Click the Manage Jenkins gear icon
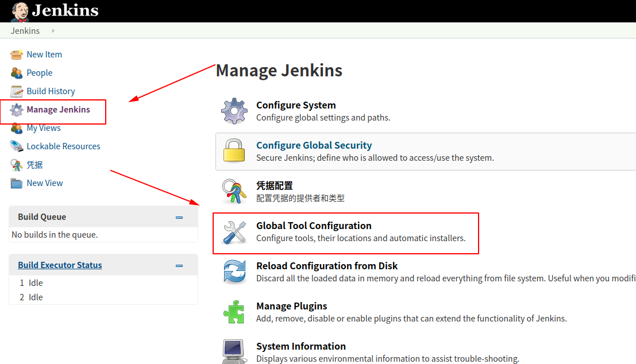The height and width of the screenshot is (364, 636). [x=16, y=109]
